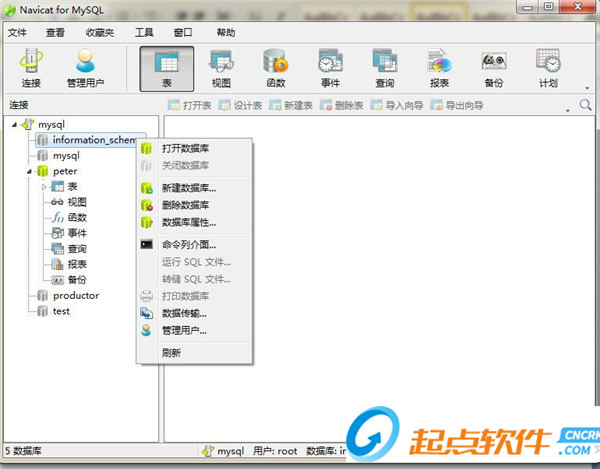Choose 删除数据库 in the context menu
Viewport: 600px width, 469px height.
[x=194, y=205]
